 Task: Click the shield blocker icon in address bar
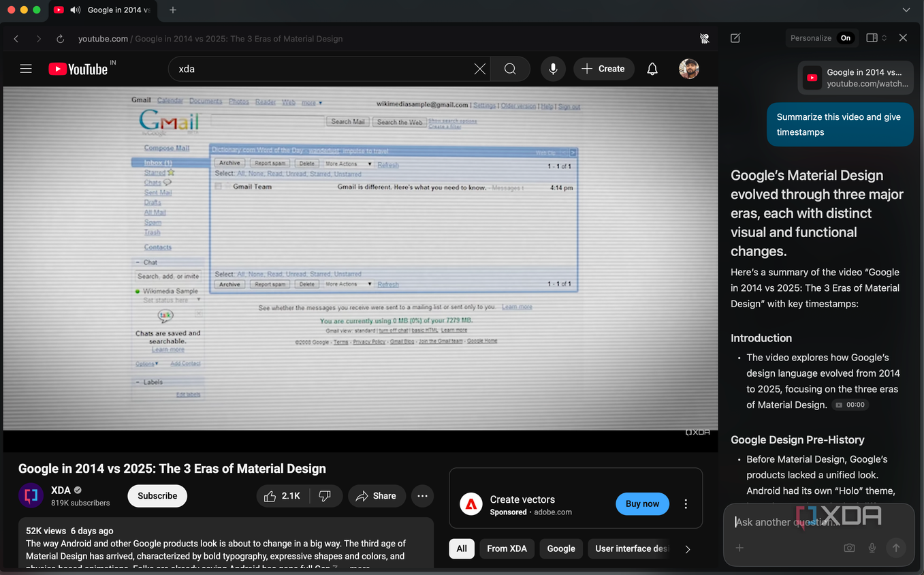(705, 39)
